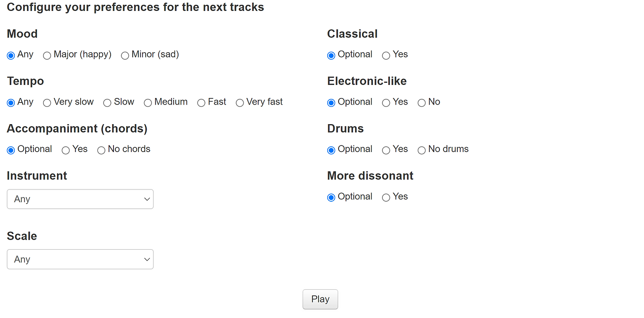Image resolution: width=644 pixels, height=318 pixels.
Task: Pick the Slow tempo option
Action: 107,103
